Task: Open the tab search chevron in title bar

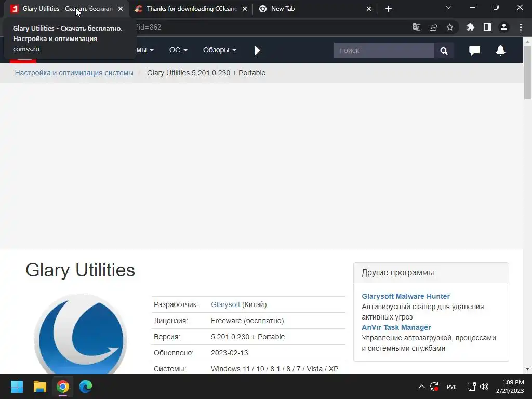Action: click(x=448, y=7)
